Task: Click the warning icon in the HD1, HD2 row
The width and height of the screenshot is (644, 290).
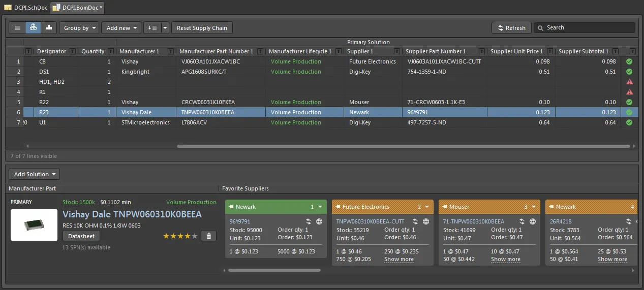Action: pyautogui.click(x=629, y=82)
